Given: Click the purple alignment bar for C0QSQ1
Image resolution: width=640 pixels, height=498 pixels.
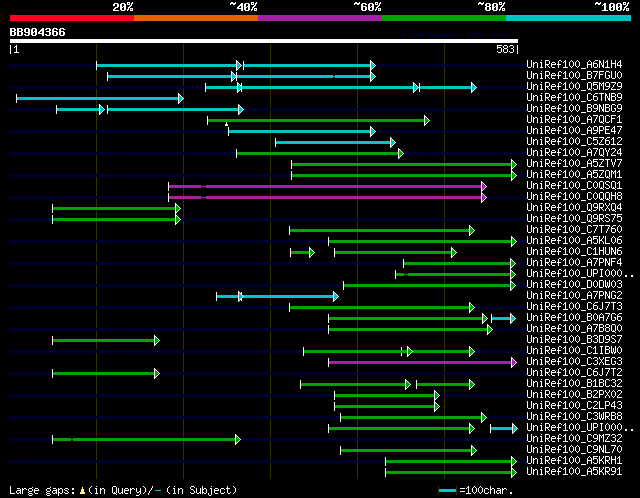Looking at the screenshot, I should (327, 187).
